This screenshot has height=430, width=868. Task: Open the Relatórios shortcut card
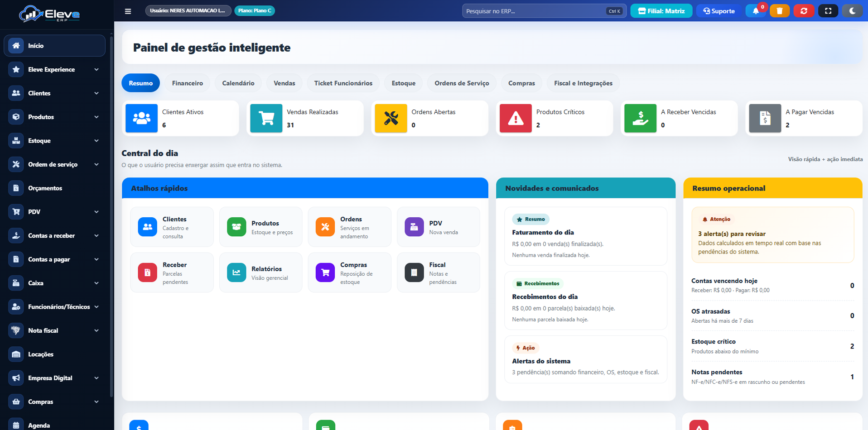coord(260,272)
